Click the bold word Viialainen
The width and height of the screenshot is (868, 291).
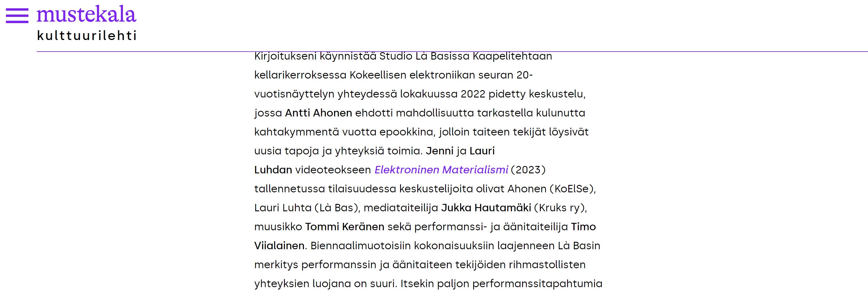pos(279,245)
